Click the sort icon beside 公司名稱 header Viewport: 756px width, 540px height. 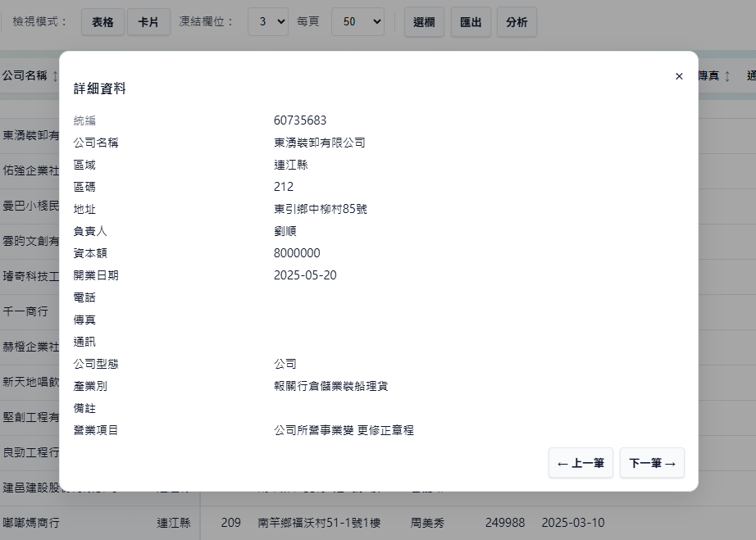pyautogui.click(x=55, y=76)
